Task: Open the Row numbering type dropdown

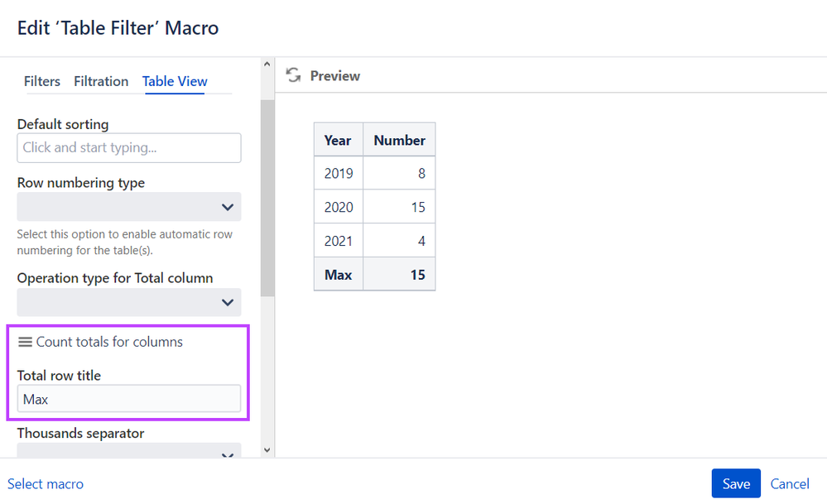Action: [x=128, y=207]
